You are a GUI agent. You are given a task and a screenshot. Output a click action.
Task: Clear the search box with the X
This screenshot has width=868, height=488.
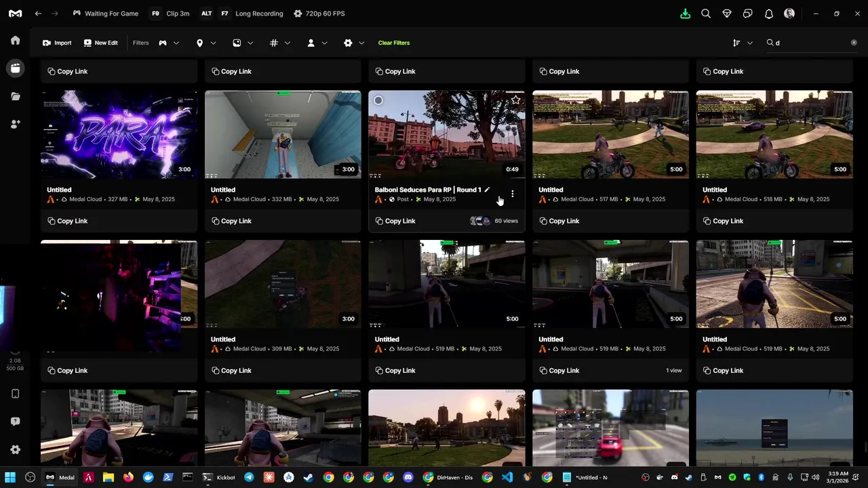pos(854,43)
